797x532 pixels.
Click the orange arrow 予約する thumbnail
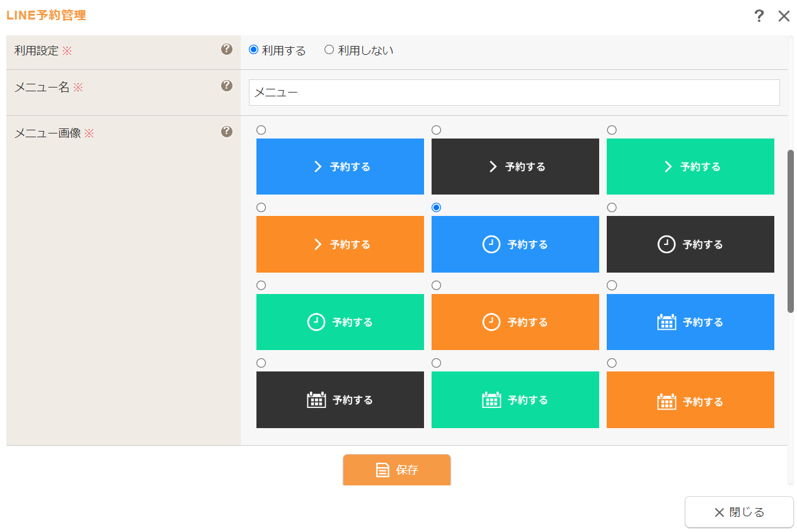point(340,244)
